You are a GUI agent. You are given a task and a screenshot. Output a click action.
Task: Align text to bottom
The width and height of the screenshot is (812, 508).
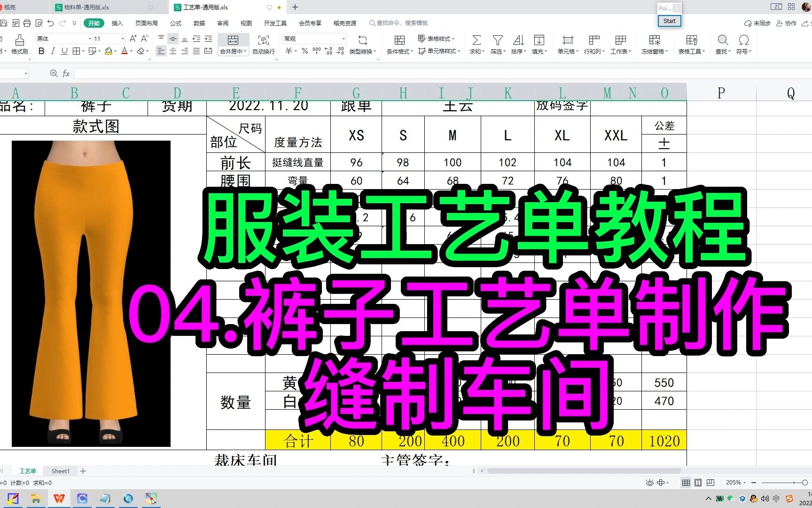(x=185, y=39)
